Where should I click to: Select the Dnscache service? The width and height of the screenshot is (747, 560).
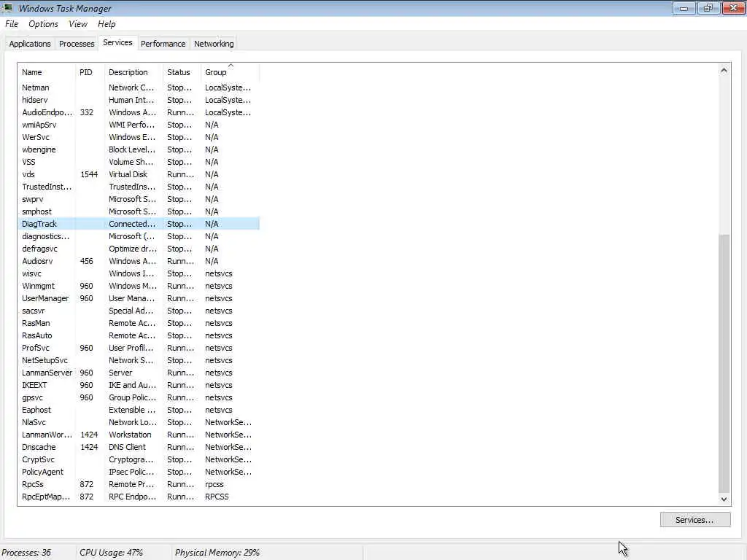point(139,447)
